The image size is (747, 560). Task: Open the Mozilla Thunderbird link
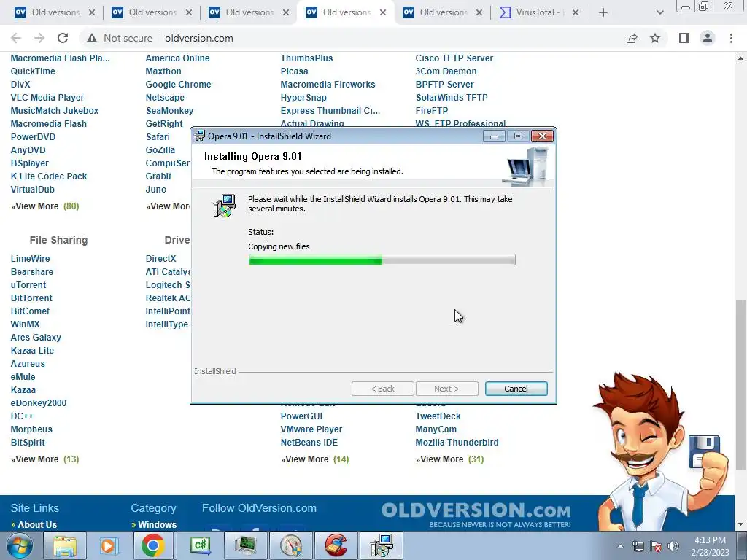(x=457, y=443)
